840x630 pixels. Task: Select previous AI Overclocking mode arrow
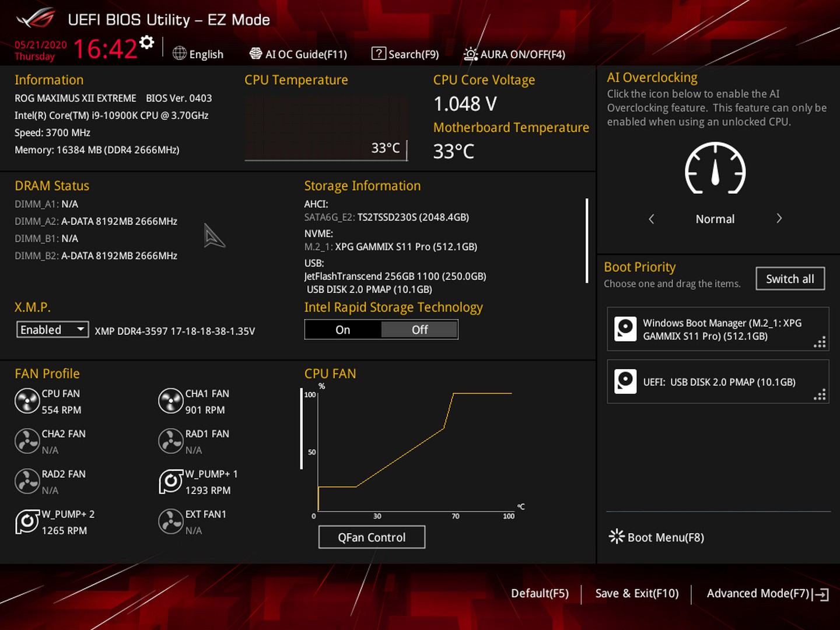[x=652, y=219]
